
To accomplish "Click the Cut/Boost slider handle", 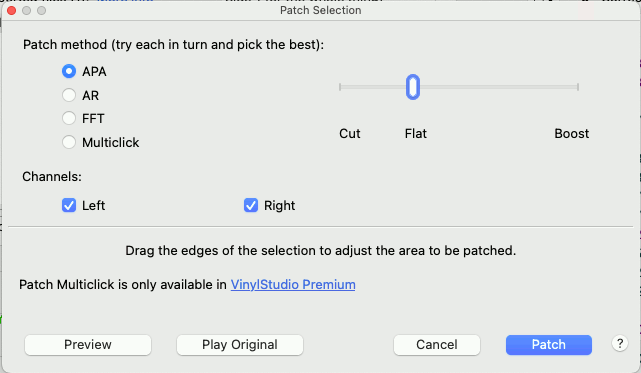I will pos(413,87).
